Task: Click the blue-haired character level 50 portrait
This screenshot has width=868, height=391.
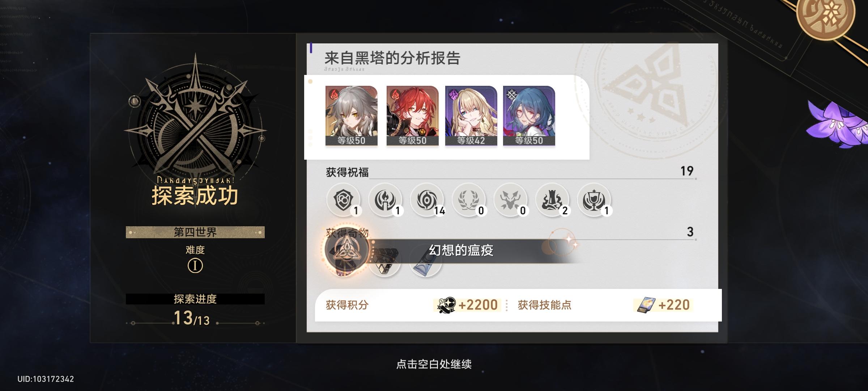Action: [529, 116]
